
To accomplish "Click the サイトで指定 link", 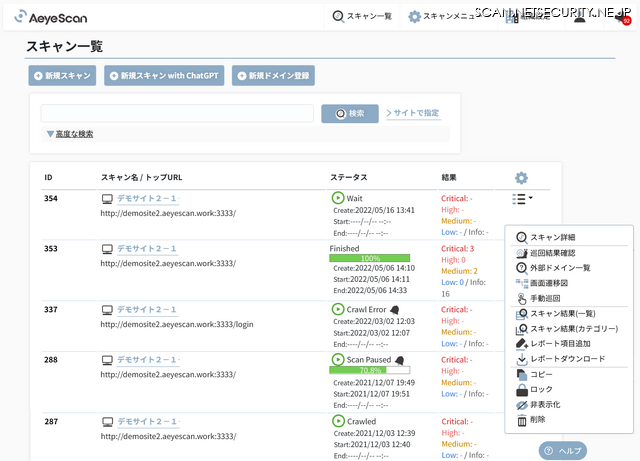I will pos(413,113).
